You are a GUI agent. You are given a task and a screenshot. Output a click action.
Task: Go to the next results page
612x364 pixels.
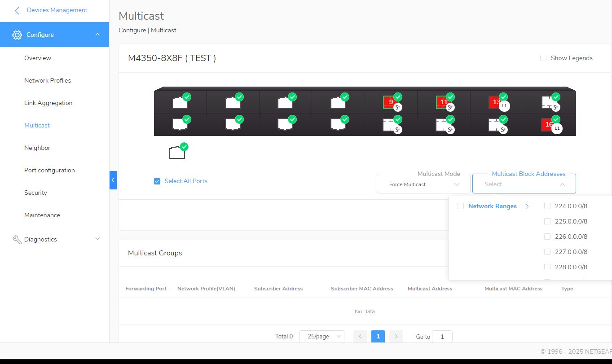coord(396,337)
